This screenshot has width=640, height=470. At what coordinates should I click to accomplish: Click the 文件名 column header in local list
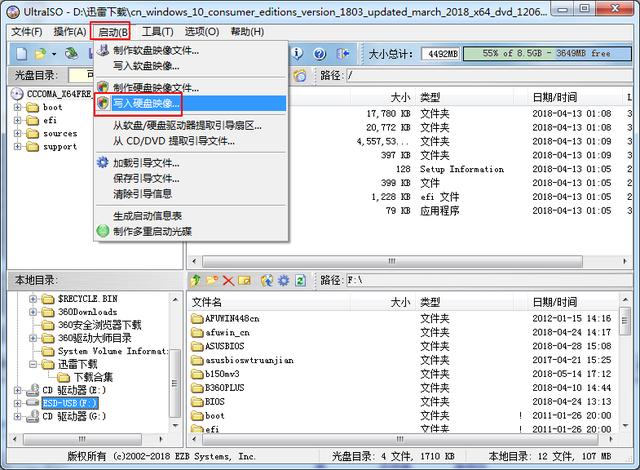point(207,302)
